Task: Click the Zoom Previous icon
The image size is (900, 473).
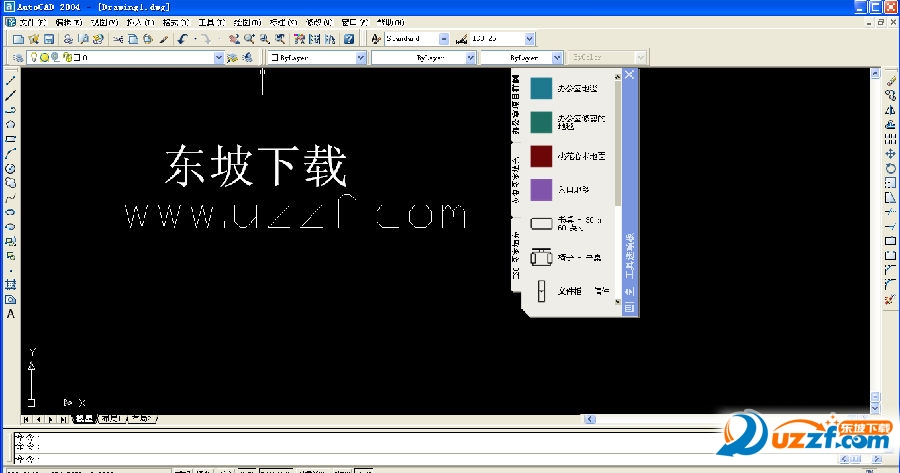Action: tap(280, 39)
